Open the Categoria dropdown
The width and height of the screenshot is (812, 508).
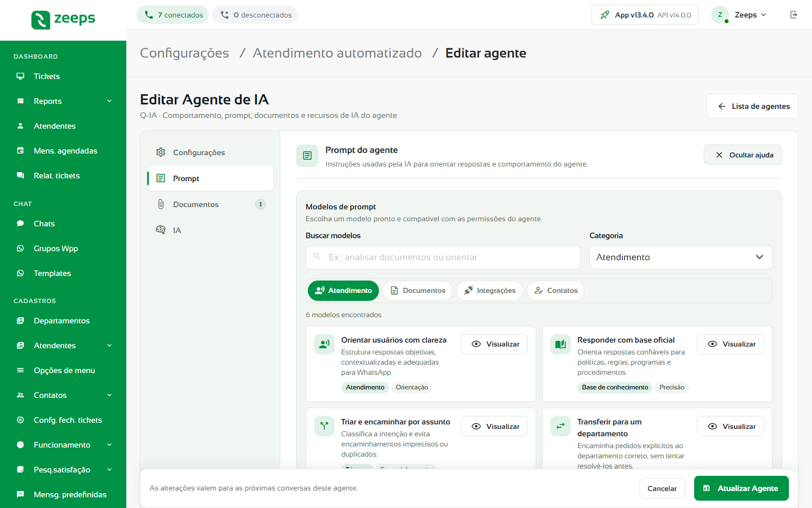coord(681,257)
